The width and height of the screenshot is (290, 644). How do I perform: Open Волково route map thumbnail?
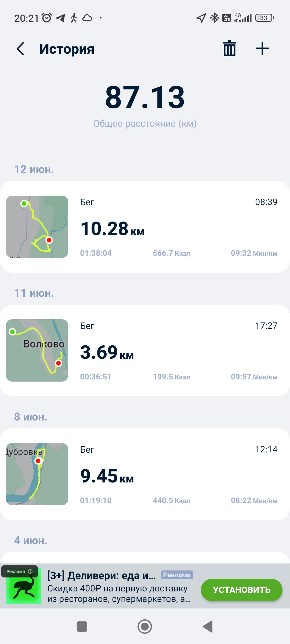pyautogui.click(x=37, y=350)
